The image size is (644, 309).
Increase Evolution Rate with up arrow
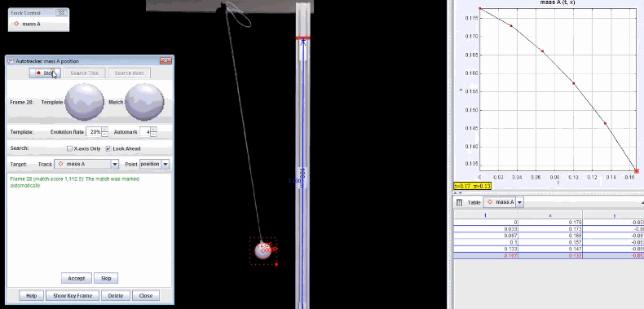pyautogui.click(x=104, y=130)
